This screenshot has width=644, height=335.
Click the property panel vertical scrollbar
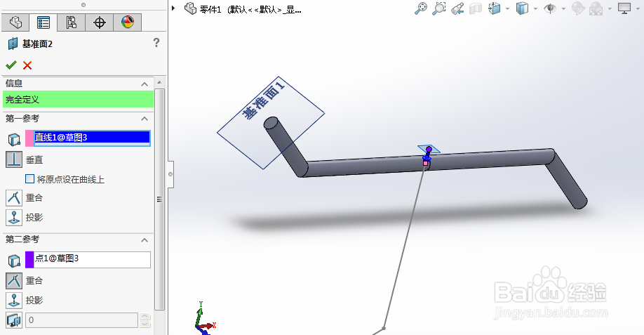[x=159, y=199]
